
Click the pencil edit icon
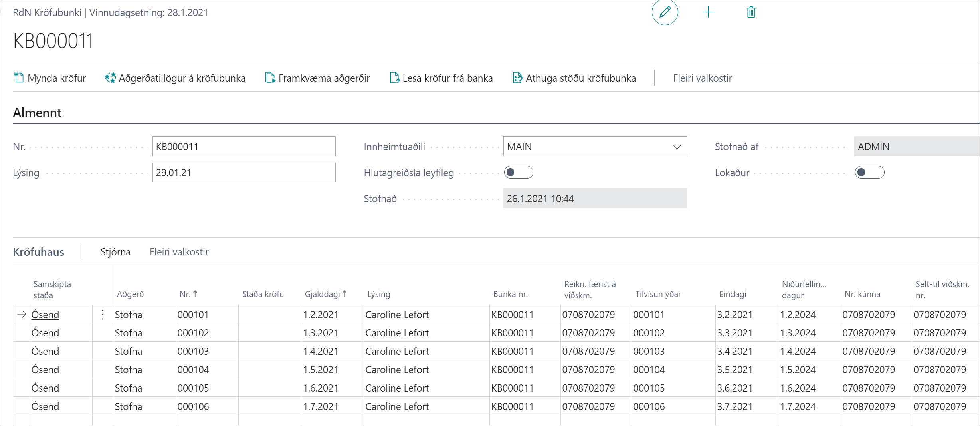tap(665, 12)
